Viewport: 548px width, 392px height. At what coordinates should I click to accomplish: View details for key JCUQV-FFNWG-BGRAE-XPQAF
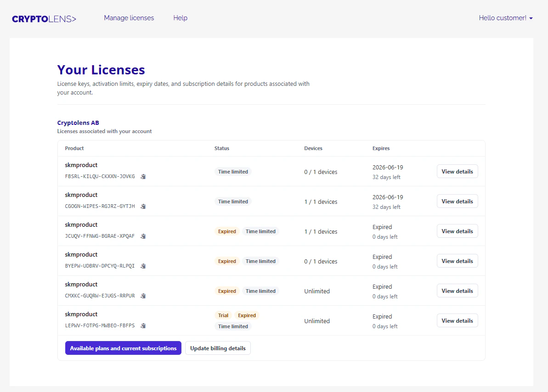point(457,231)
